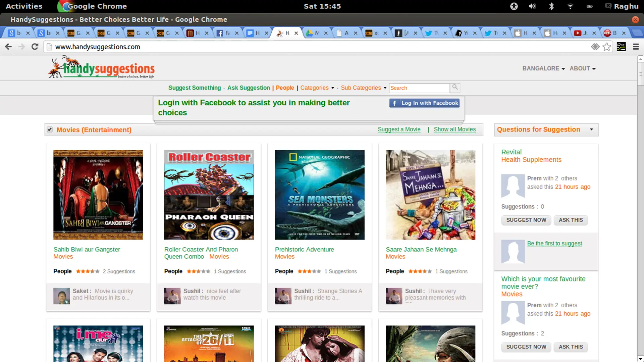Open the Sahib Biwi aur Gangster title link
Screen dimensions: 644x362
87,249
